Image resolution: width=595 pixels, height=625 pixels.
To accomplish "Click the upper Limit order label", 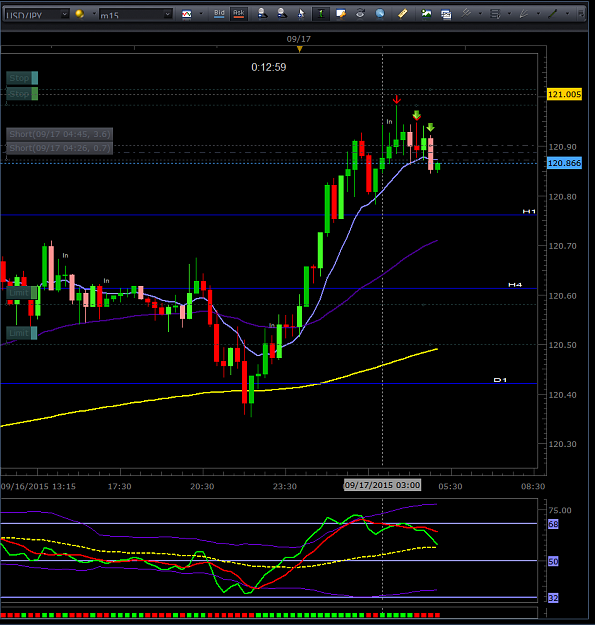I will coord(22,293).
